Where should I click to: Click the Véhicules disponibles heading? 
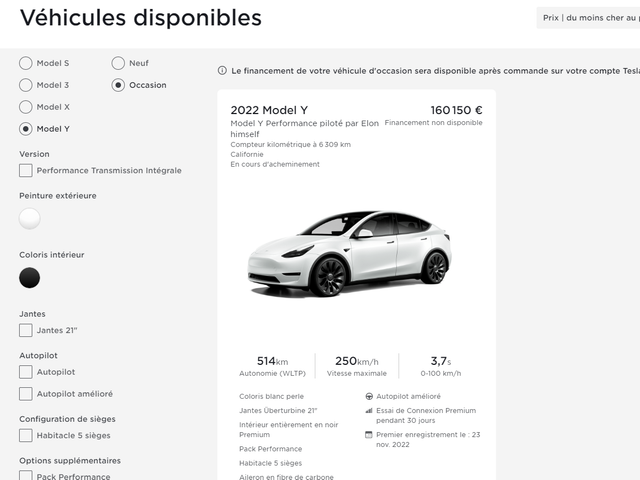[x=141, y=18]
